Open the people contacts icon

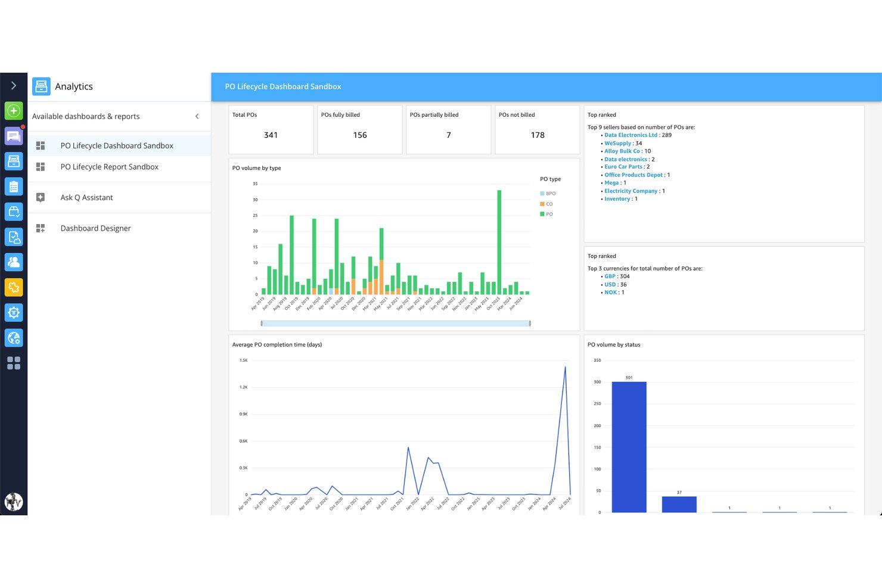[x=14, y=262]
